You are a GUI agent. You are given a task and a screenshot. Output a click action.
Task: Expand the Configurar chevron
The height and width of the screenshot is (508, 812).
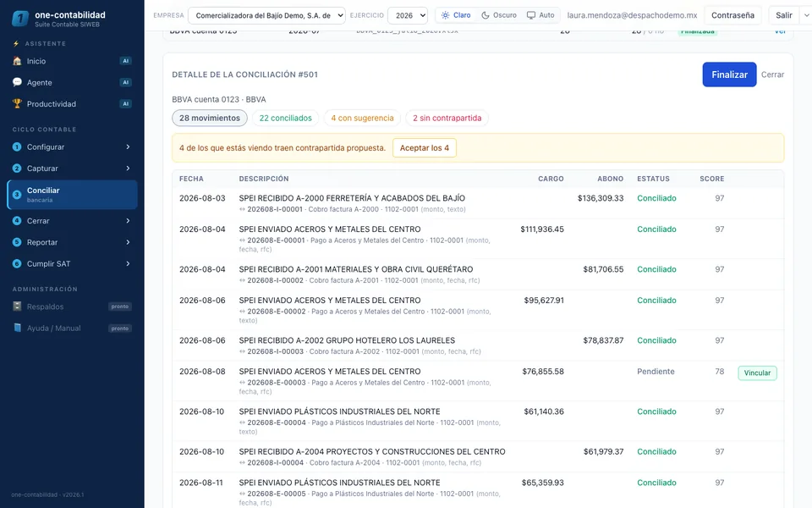coord(128,146)
